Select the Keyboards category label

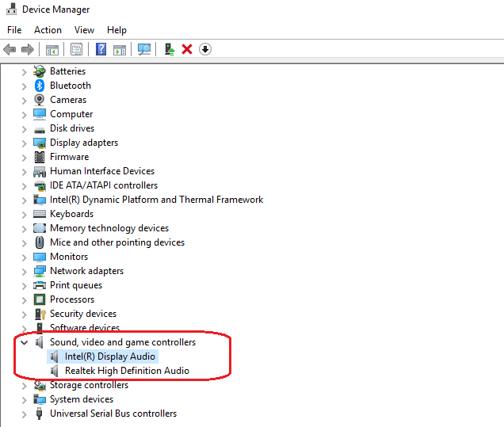click(x=71, y=214)
